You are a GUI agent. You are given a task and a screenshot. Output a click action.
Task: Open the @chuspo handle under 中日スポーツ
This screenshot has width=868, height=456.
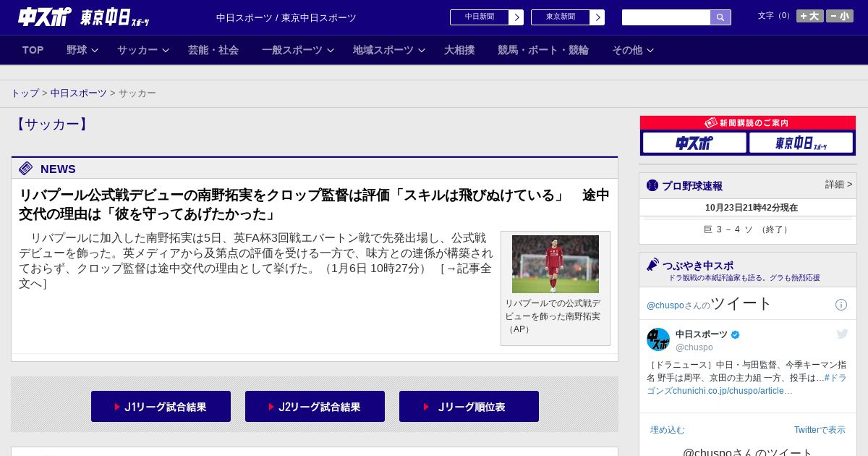pos(694,347)
